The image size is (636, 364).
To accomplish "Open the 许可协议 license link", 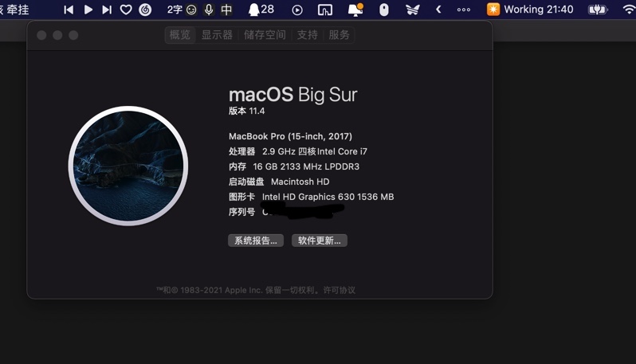I will pos(339,290).
